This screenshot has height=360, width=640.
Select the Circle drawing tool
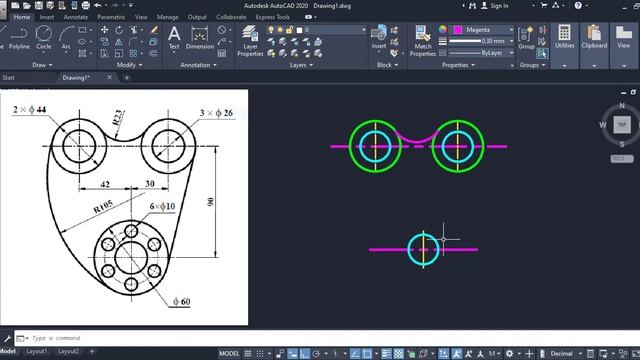(x=44, y=38)
